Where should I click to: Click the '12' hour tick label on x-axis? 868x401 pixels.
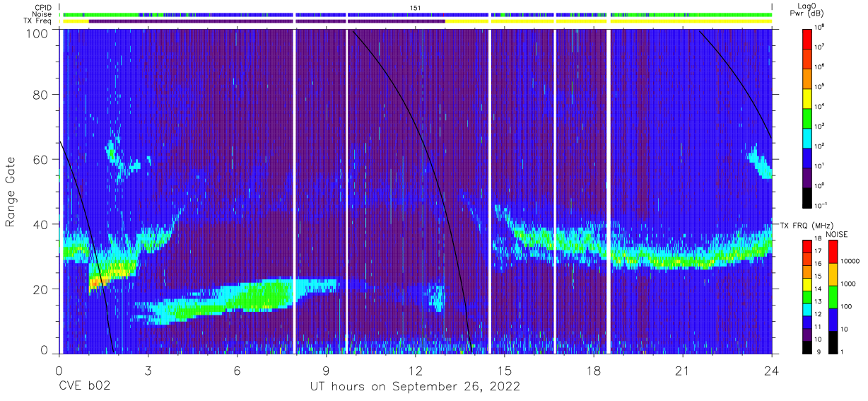415,371
